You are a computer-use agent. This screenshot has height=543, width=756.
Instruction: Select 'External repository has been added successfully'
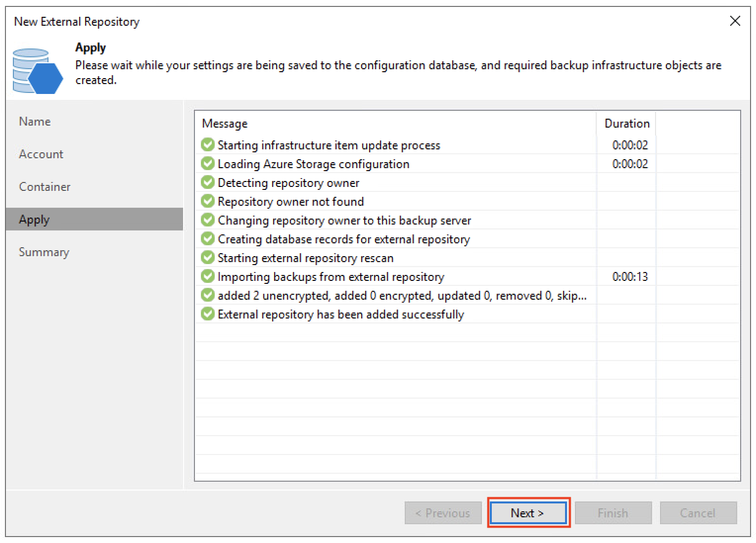tap(341, 315)
